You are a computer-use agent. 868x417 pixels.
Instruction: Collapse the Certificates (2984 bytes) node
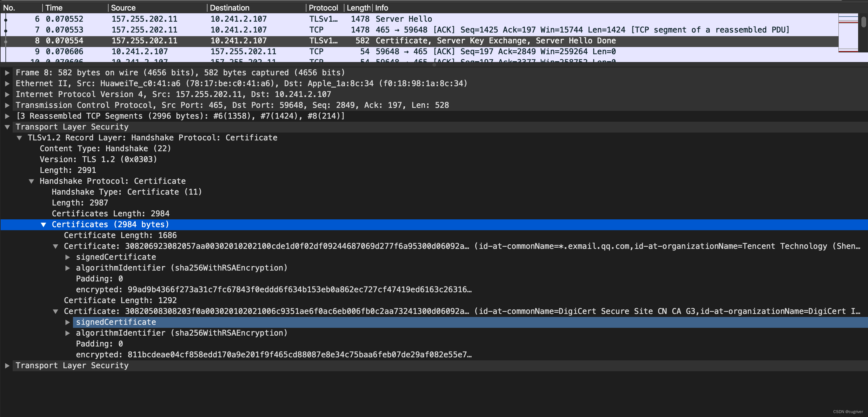tap(43, 224)
